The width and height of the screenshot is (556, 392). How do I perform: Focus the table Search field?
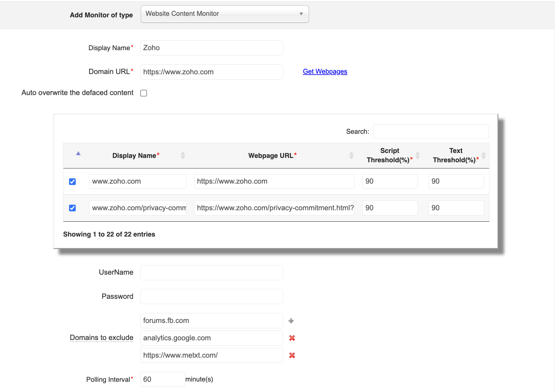[431, 132]
